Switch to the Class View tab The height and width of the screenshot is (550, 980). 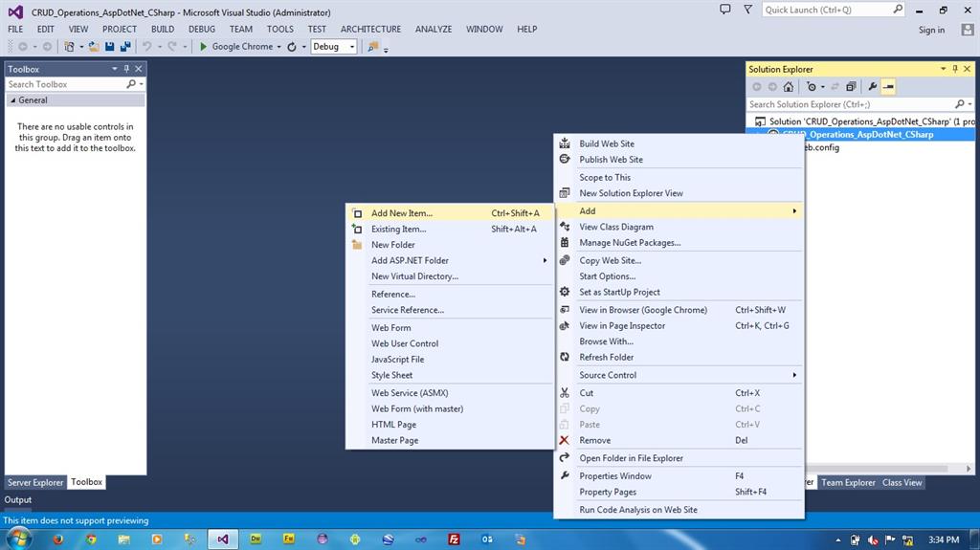click(902, 482)
